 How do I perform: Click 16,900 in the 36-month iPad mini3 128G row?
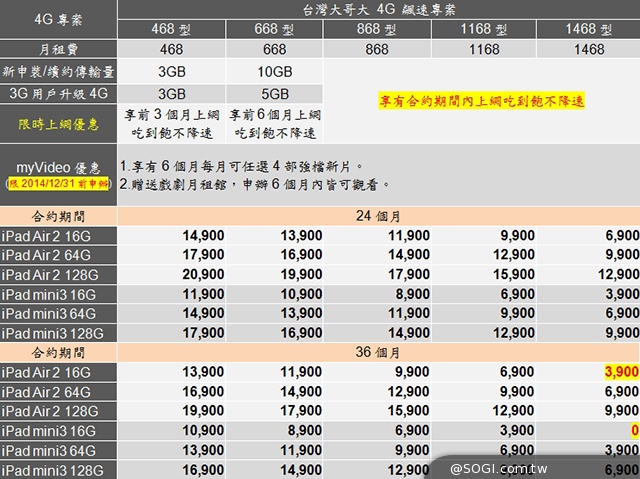tap(203, 470)
